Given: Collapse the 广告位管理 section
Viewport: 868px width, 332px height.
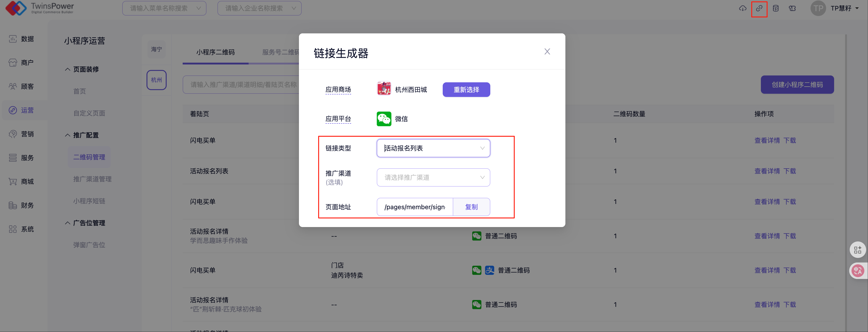Looking at the screenshot, I should [67, 223].
